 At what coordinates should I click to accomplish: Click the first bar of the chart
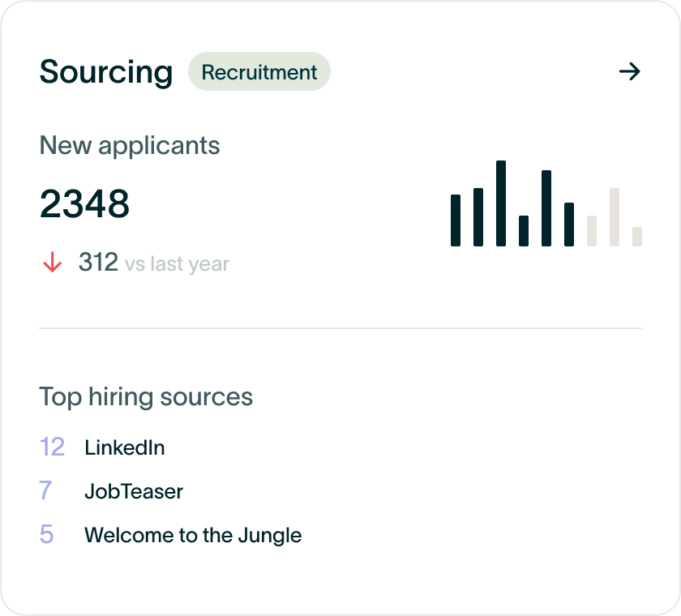tap(456, 220)
